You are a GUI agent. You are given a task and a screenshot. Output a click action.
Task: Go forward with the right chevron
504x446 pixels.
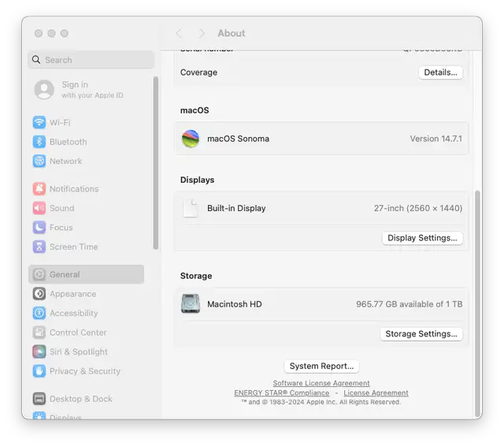pos(202,33)
